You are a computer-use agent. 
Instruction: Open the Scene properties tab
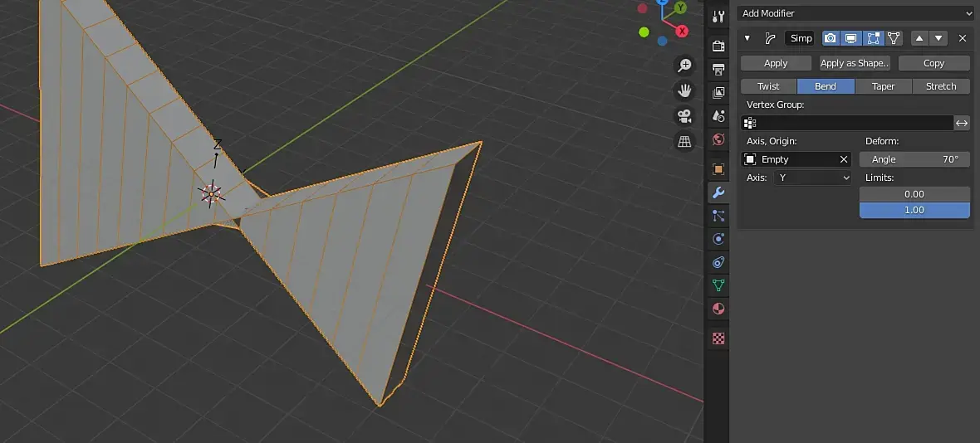click(718, 115)
